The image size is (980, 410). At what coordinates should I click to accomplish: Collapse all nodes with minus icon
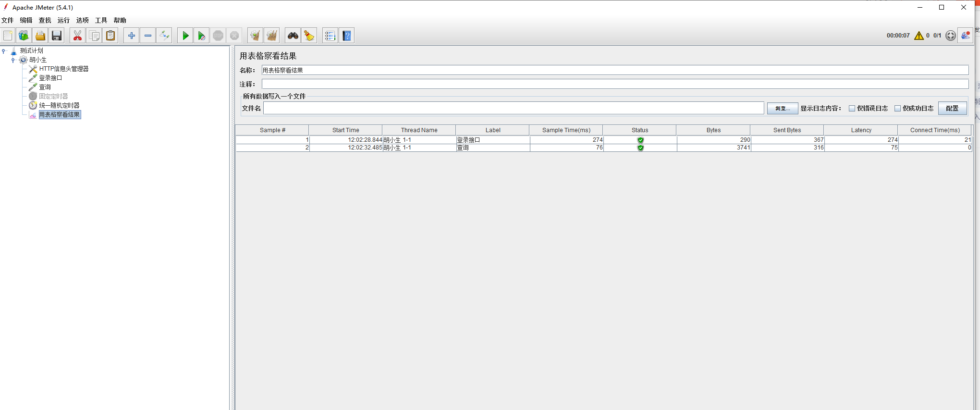(148, 36)
